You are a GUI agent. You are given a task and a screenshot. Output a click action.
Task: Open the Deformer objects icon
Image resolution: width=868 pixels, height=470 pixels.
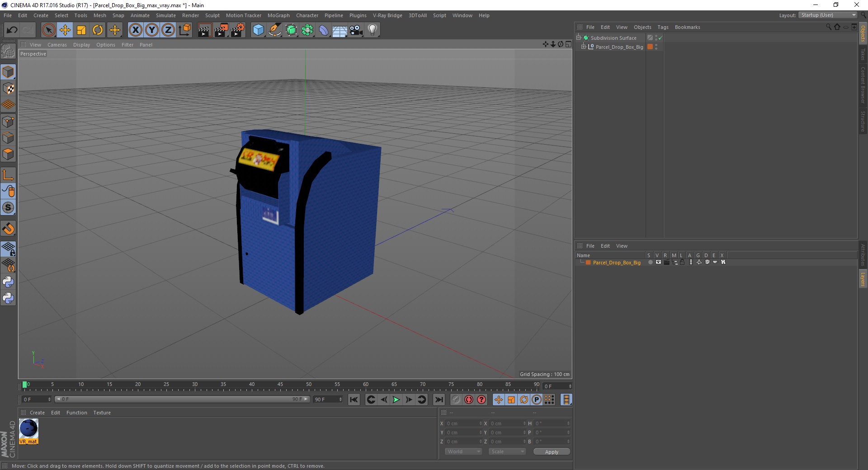pos(324,30)
